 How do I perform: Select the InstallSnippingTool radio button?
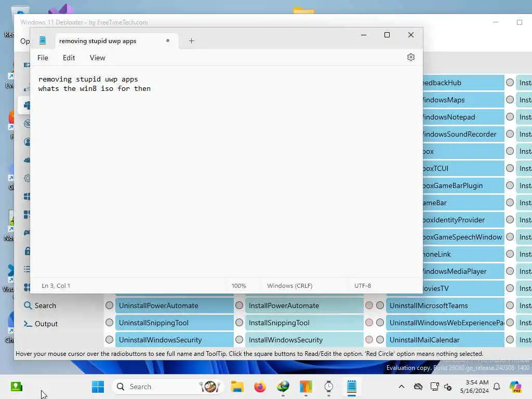click(x=239, y=322)
